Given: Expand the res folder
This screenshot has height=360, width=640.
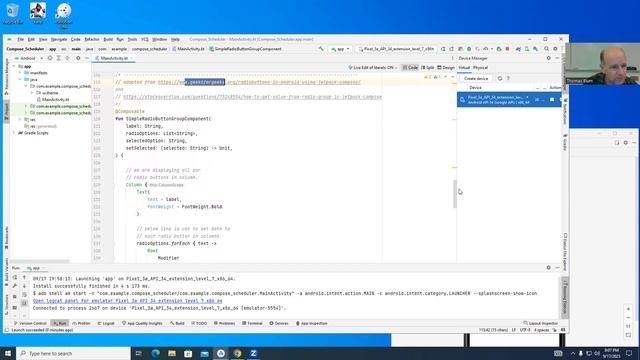Looking at the screenshot, I should [20, 120].
